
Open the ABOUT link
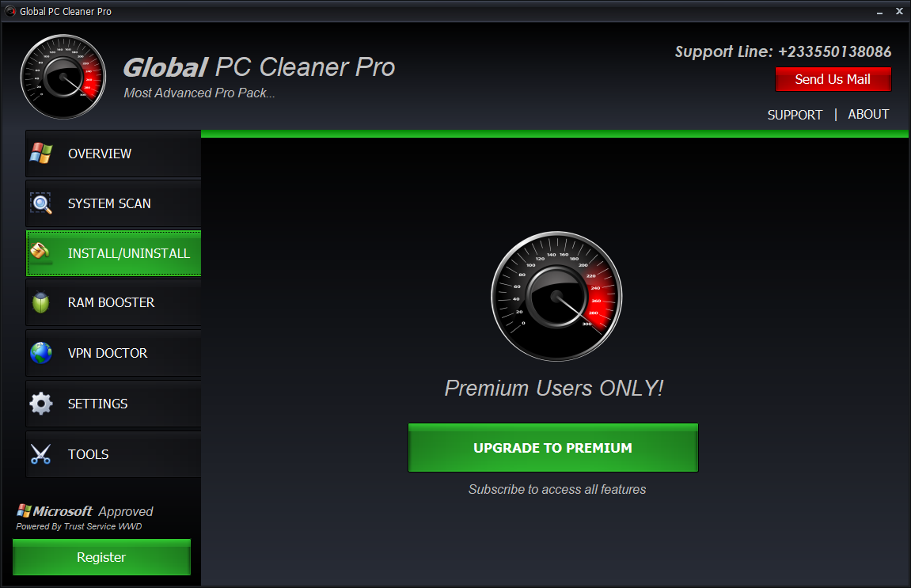pos(868,115)
